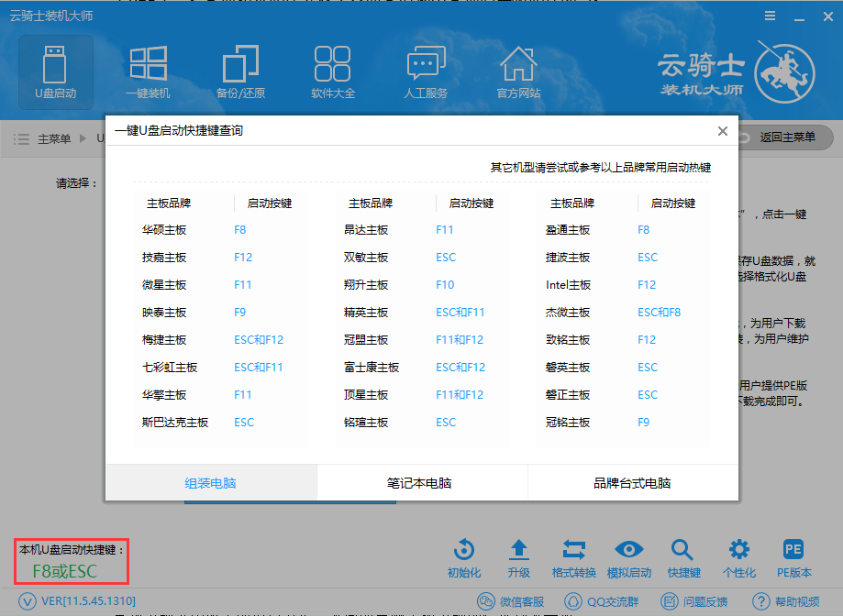Launch 模拟启动 simulation
Viewport: 843px width, 616px height.
628,557
